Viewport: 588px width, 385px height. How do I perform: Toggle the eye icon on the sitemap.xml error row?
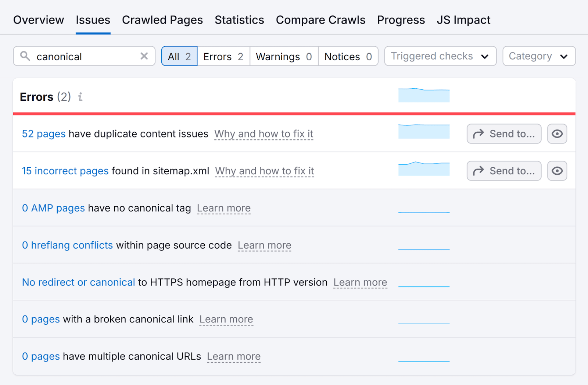pyautogui.click(x=557, y=171)
